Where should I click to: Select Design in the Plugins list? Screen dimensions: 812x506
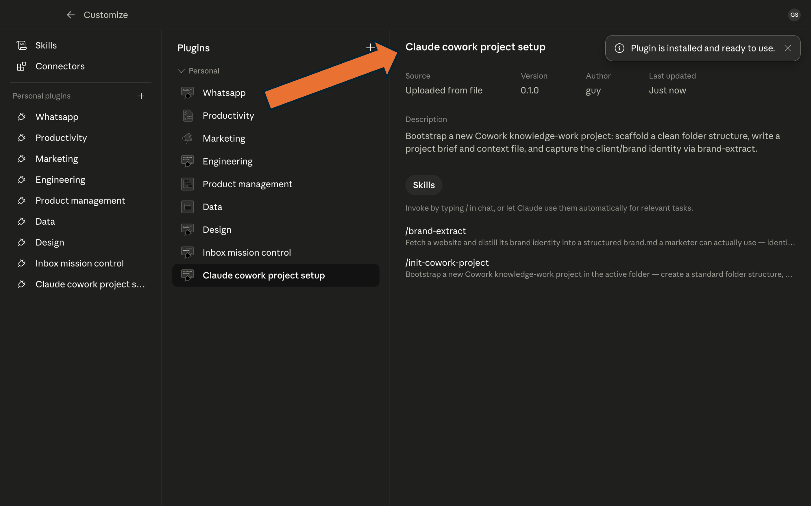(276, 230)
